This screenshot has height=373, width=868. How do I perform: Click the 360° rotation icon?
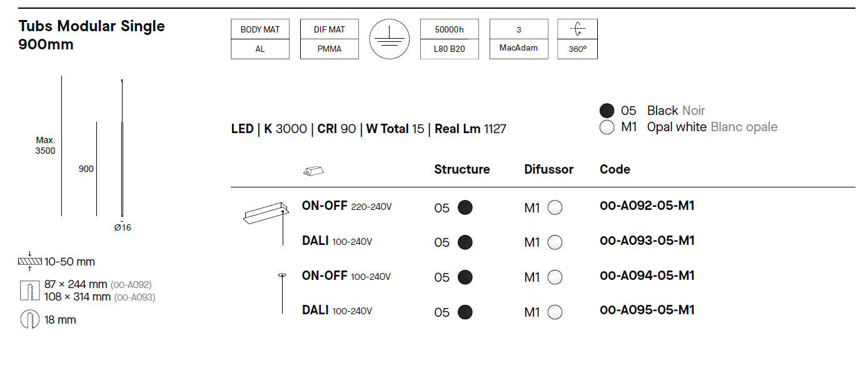577,30
